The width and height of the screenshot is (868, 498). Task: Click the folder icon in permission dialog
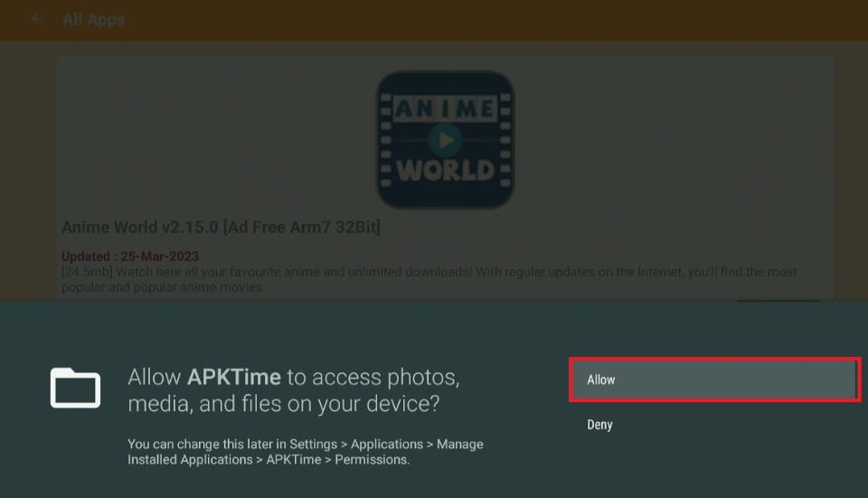click(x=75, y=388)
